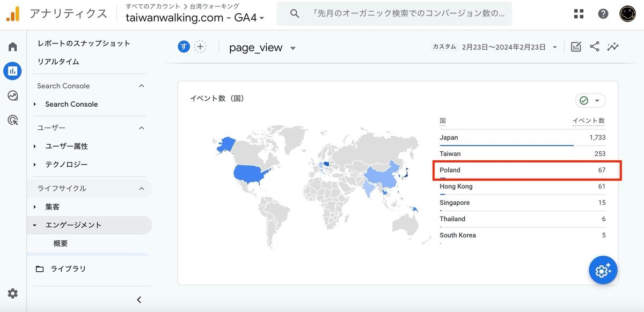Collapse the Search Console section

coord(142,86)
